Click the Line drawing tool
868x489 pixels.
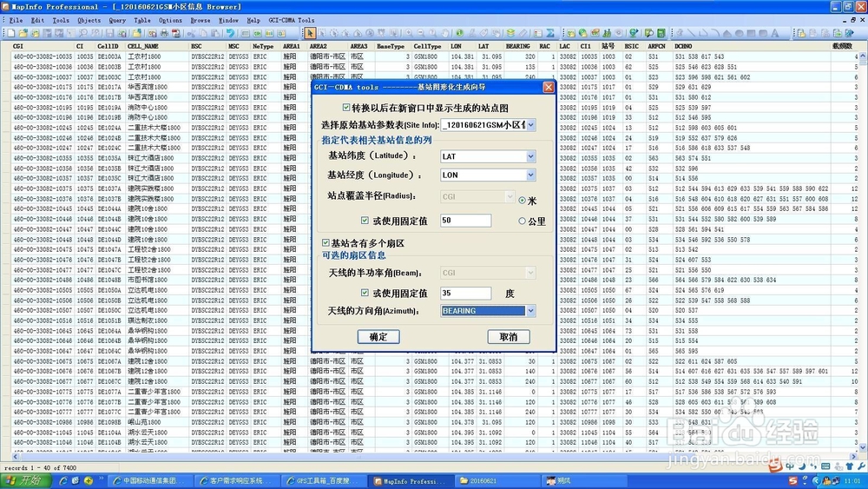[692, 33]
